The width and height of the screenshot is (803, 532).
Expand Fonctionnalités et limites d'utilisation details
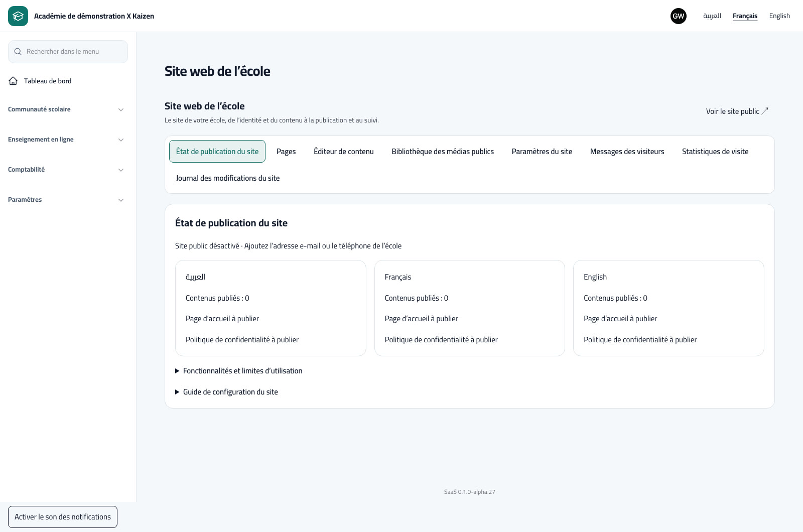click(x=239, y=371)
